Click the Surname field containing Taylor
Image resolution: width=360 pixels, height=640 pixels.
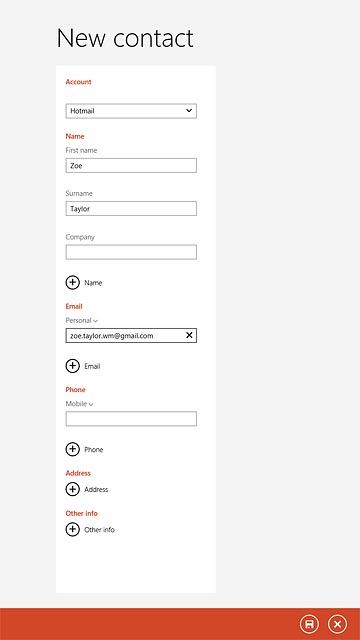[x=131, y=209]
